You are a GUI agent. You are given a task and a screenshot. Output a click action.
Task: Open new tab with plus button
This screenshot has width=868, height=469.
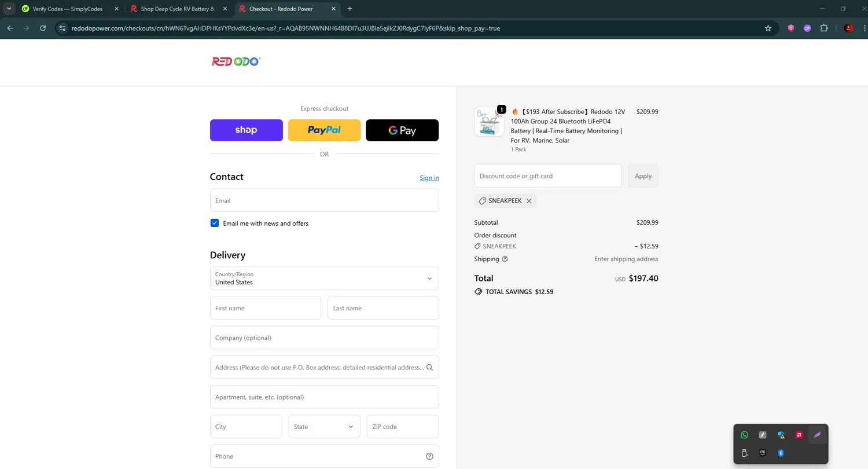click(350, 9)
